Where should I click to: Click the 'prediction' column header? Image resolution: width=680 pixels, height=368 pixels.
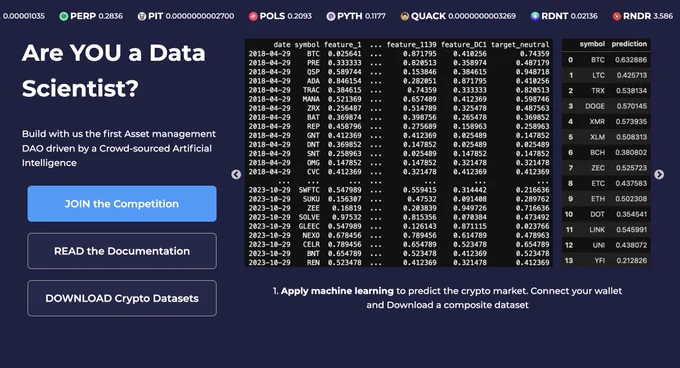pyautogui.click(x=629, y=44)
